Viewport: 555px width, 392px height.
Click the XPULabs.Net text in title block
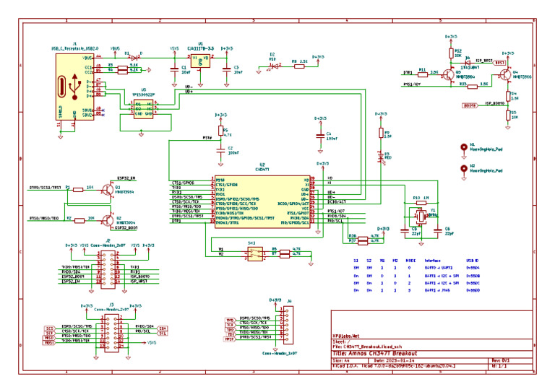point(346,336)
